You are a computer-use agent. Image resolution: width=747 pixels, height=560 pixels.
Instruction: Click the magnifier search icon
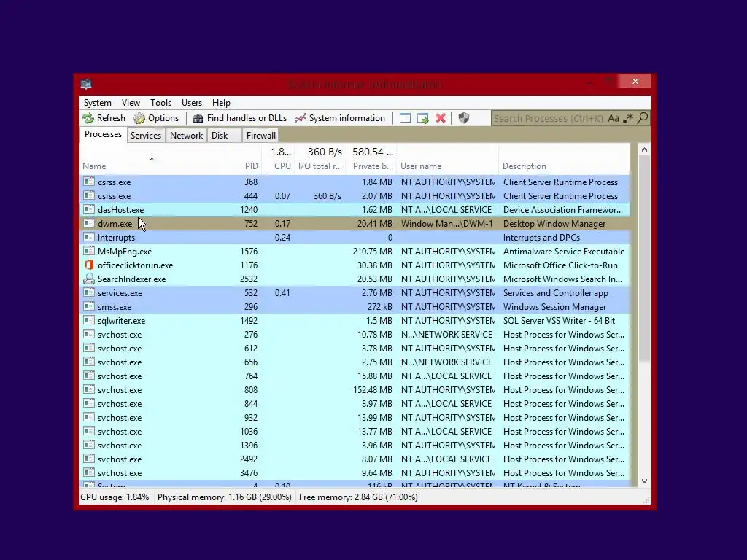tap(643, 117)
